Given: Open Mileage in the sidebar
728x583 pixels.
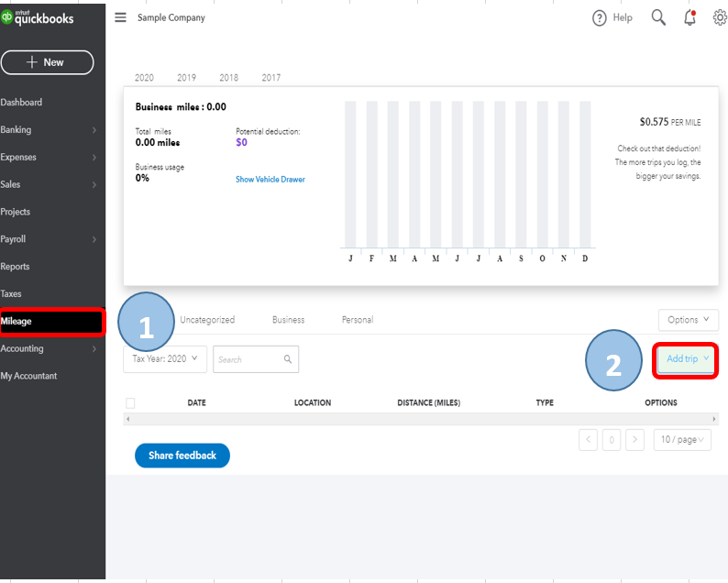Looking at the screenshot, I should [x=52, y=321].
